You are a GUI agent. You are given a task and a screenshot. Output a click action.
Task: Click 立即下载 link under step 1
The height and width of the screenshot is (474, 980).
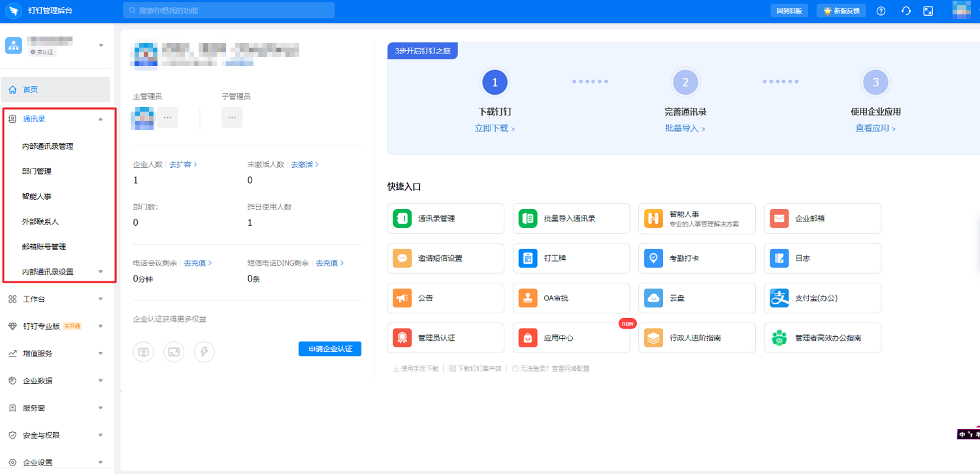(495, 129)
